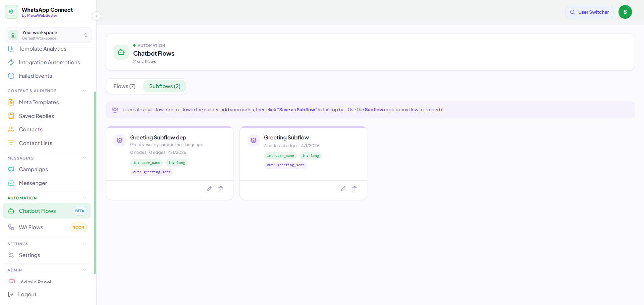Click the Chatbot Flows robot icon in sidebar
644x305 pixels.
(11, 211)
